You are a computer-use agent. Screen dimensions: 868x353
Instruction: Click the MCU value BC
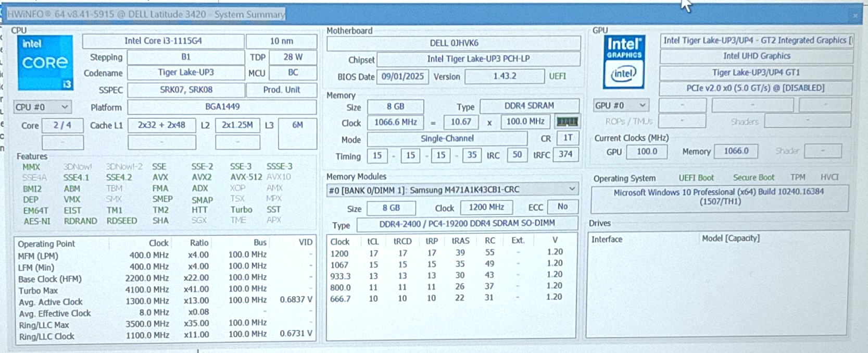pyautogui.click(x=293, y=72)
